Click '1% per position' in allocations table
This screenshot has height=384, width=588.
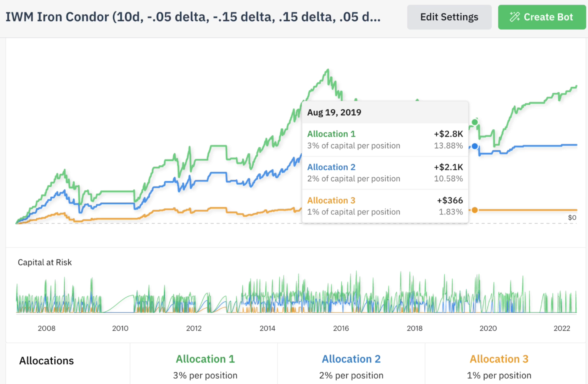[x=499, y=376]
